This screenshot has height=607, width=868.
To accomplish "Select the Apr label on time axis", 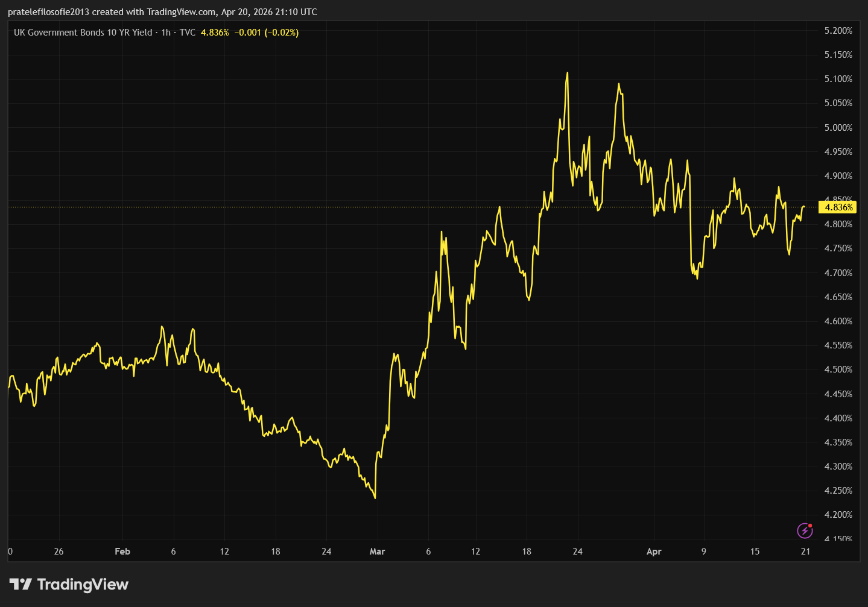I will (654, 552).
